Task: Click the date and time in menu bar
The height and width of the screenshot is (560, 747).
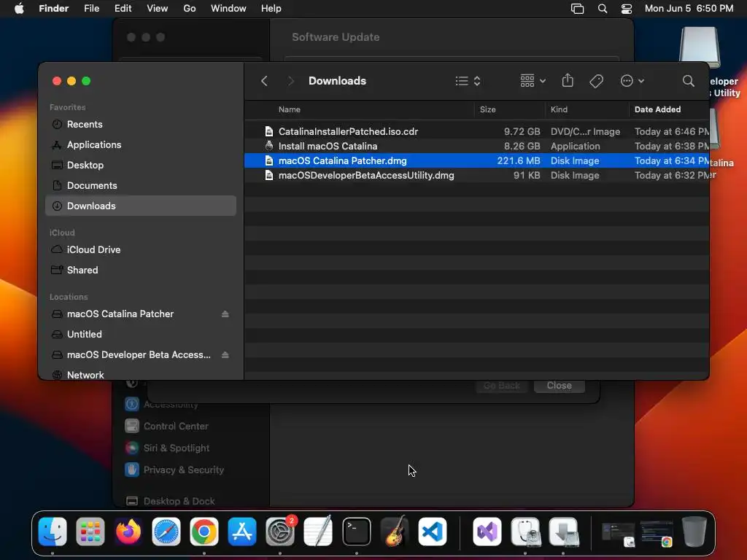Action: (x=689, y=9)
